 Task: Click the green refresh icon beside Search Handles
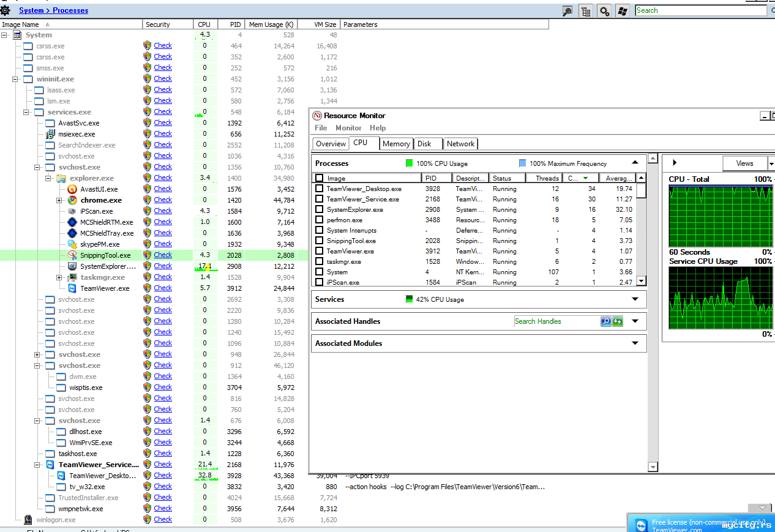pos(618,321)
